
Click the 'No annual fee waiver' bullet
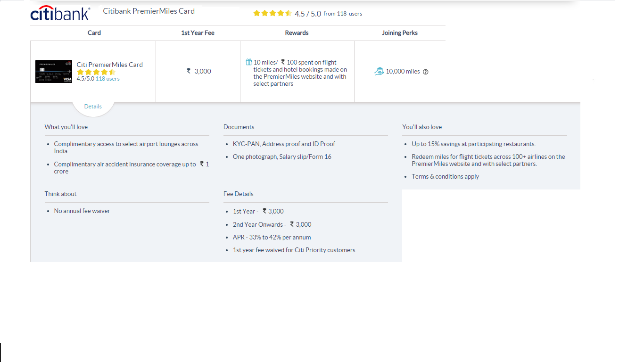82,211
